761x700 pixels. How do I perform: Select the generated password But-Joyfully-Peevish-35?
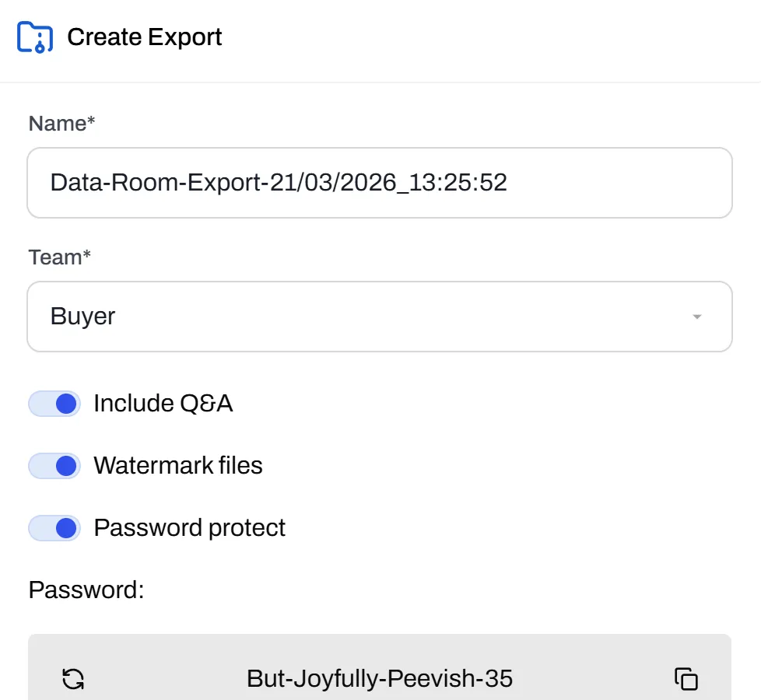[x=380, y=678]
